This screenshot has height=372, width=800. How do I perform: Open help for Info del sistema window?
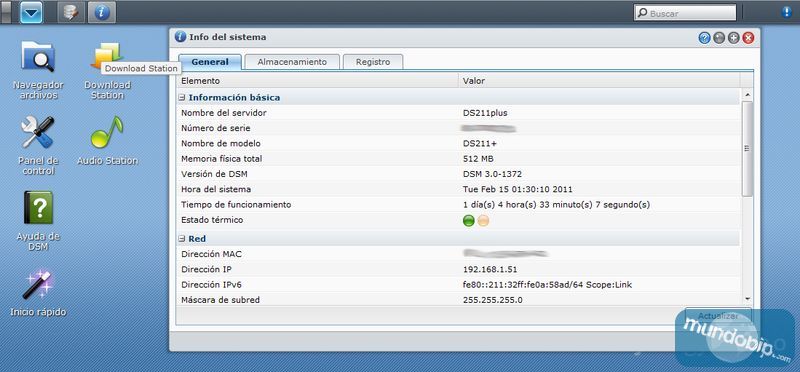coord(705,38)
